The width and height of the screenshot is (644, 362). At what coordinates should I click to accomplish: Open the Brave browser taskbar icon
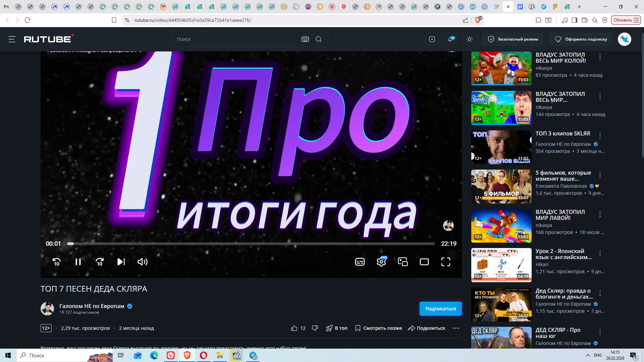click(187, 355)
